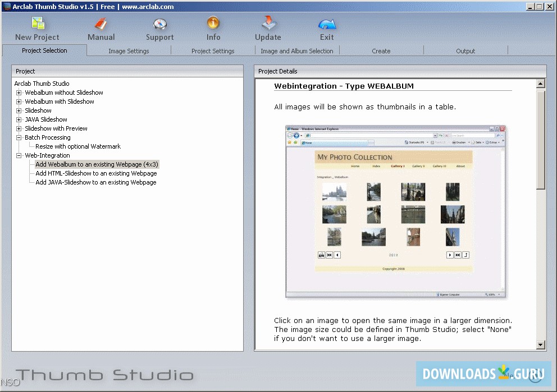Collapse the Batch Processing branch
This screenshot has height=392, width=557.
pos(19,137)
